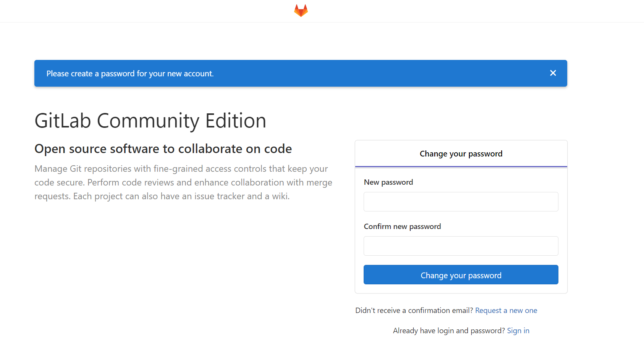Focus the Confirm new password field
The image size is (644, 358).
tap(461, 246)
